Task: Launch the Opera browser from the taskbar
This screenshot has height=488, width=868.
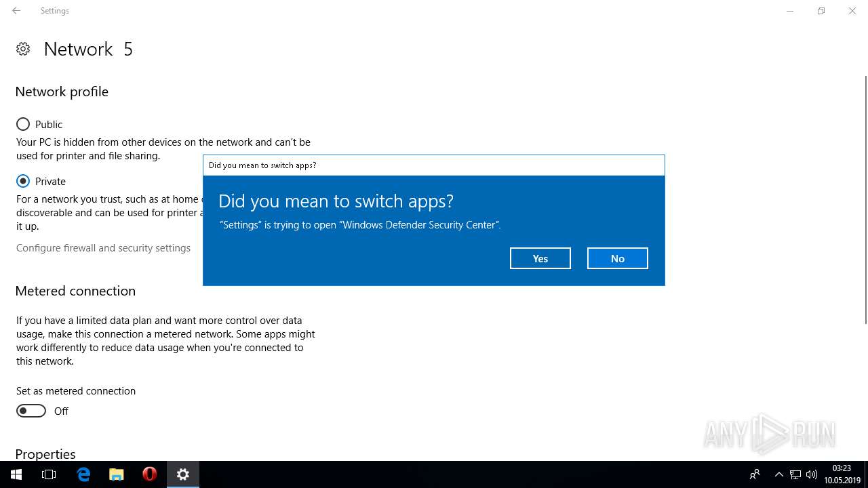Action: [150, 474]
